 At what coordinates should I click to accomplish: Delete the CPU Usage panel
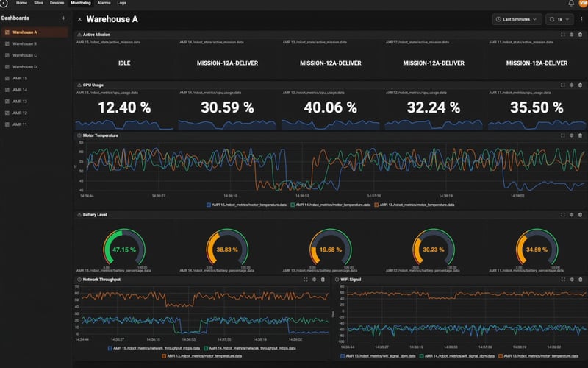580,85
